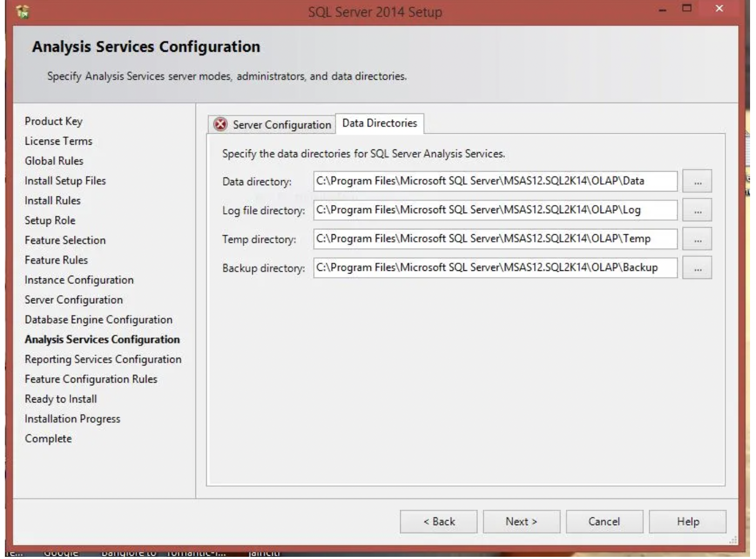Open browse dialog for Temp directory
Screen dimensions: 756x559
(x=697, y=239)
